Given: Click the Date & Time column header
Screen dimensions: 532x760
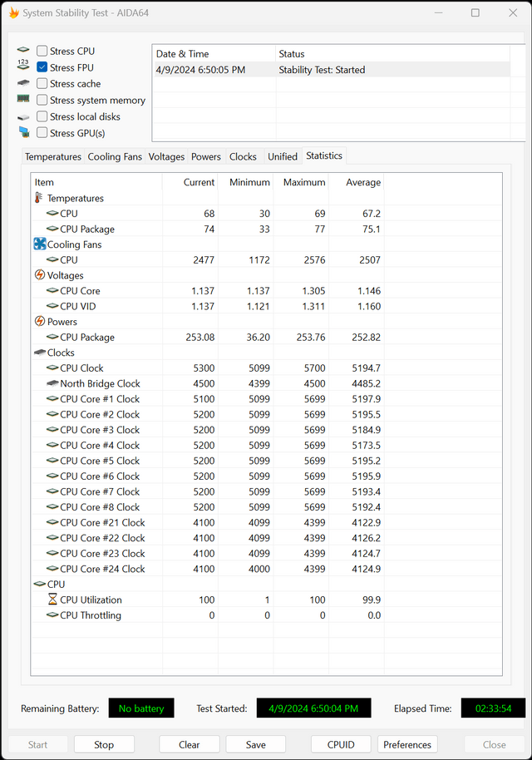Looking at the screenshot, I should click(x=214, y=54).
